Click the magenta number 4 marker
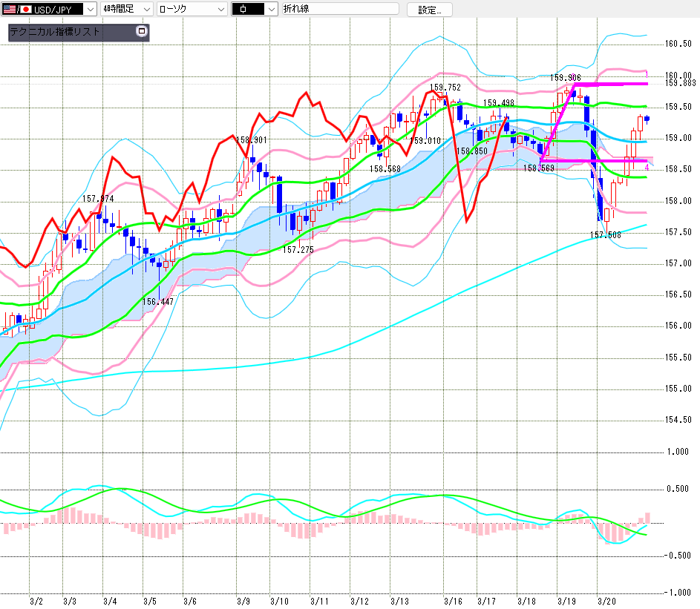This screenshot has height=609, width=700. 647,168
